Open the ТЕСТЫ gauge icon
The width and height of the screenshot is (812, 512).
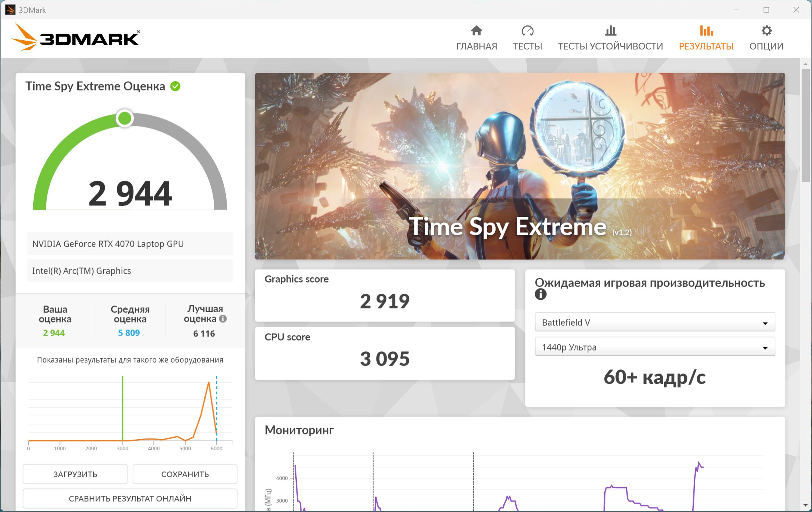(527, 31)
